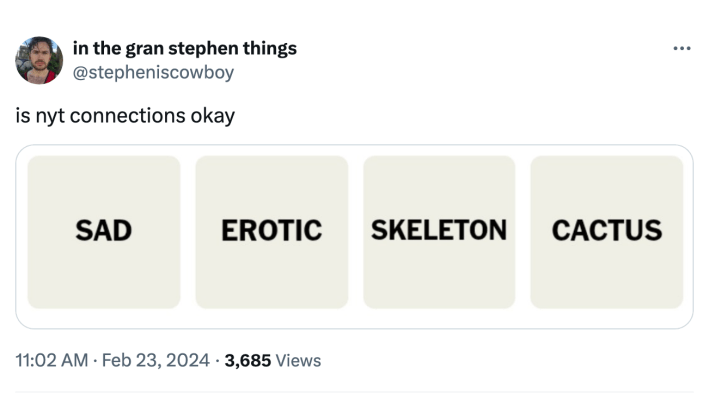The image size is (709, 404).
Task: Click the word "okay" in the tweet
Action: pyautogui.click(x=211, y=116)
